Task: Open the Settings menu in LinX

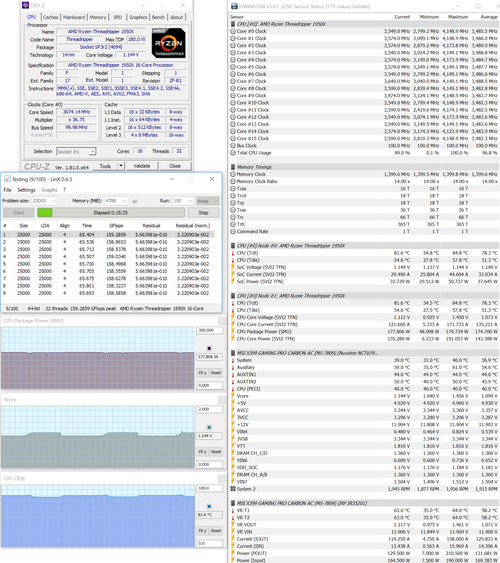Action: coord(26,190)
